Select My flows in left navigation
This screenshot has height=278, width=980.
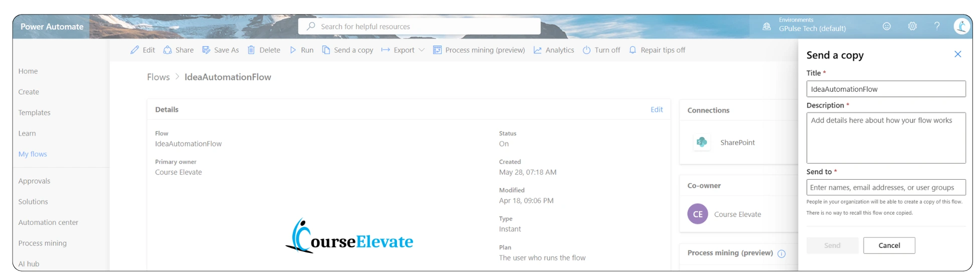pos(33,154)
